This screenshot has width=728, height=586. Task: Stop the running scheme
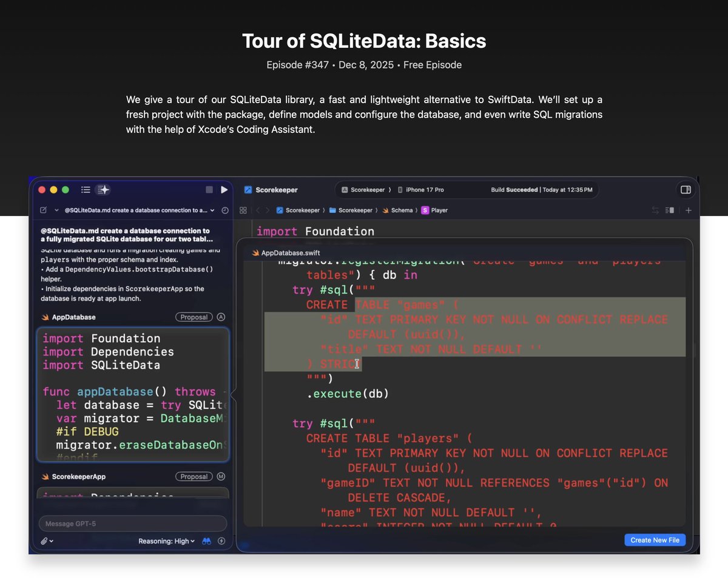pos(209,190)
